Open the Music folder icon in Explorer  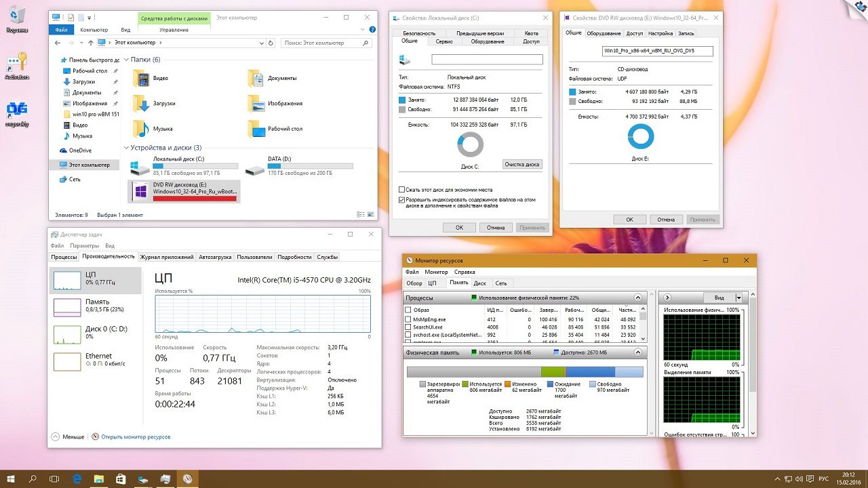click(x=140, y=128)
